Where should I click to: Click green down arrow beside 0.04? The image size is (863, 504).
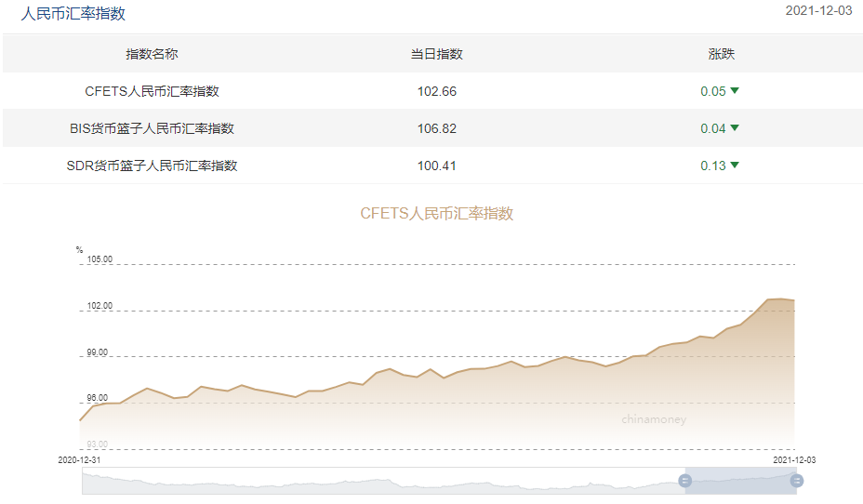735,128
